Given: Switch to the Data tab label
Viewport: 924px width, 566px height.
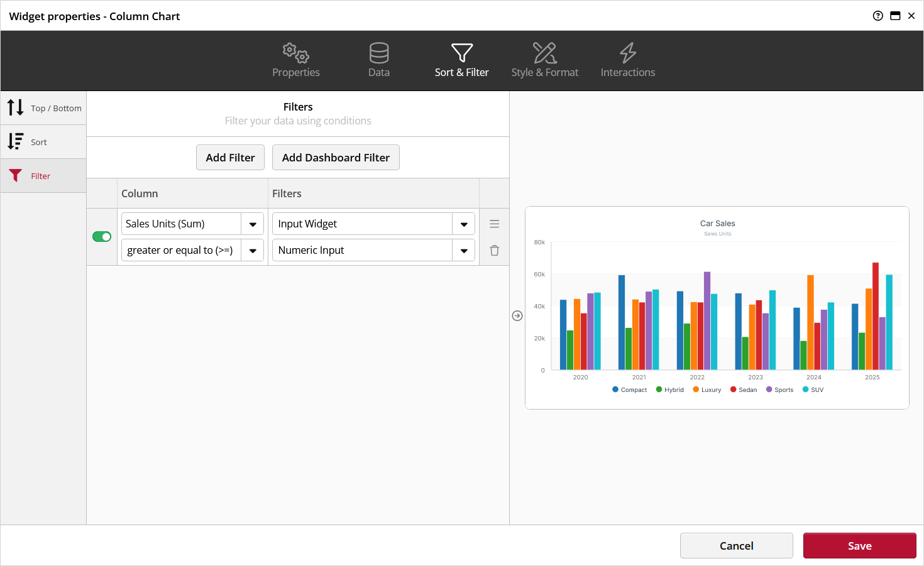Looking at the screenshot, I should click(x=379, y=72).
